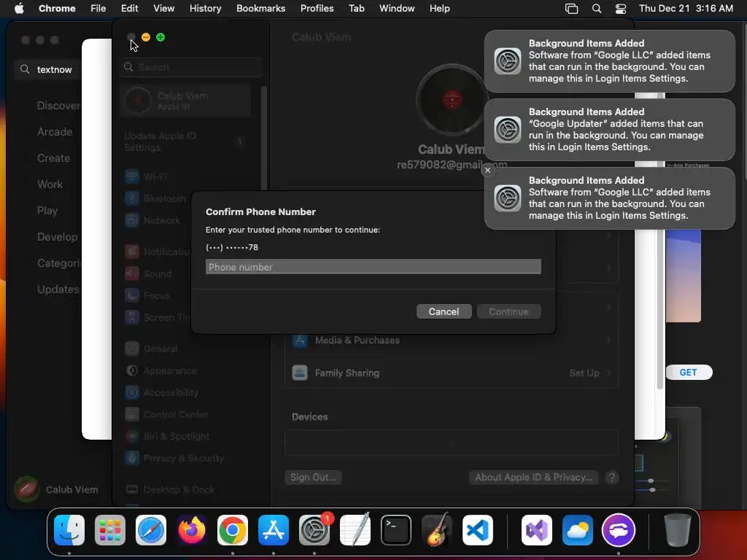Select Create in App Store sidebar
Image resolution: width=747 pixels, height=560 pixels.
[x=53, y=158]
